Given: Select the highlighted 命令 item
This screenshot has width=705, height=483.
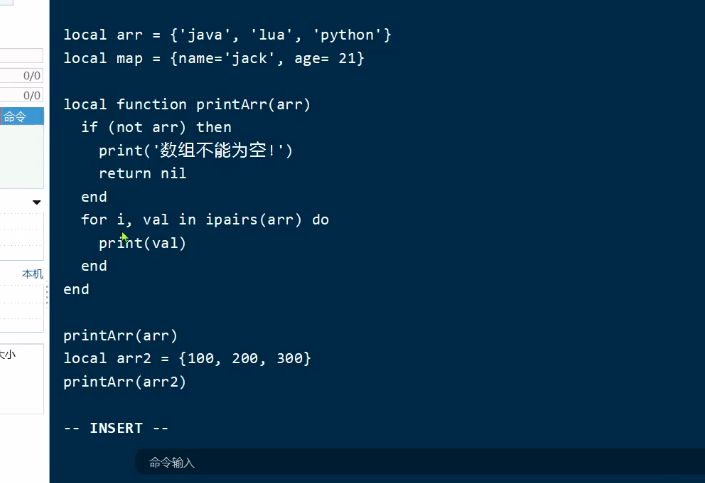Looking at the screenshot, I should coord(20,117).
